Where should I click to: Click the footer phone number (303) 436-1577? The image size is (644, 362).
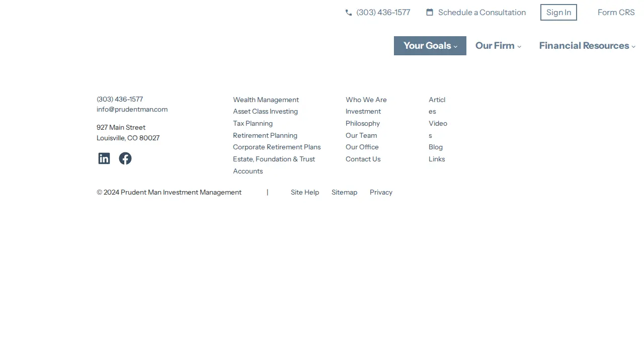(120, 99)
